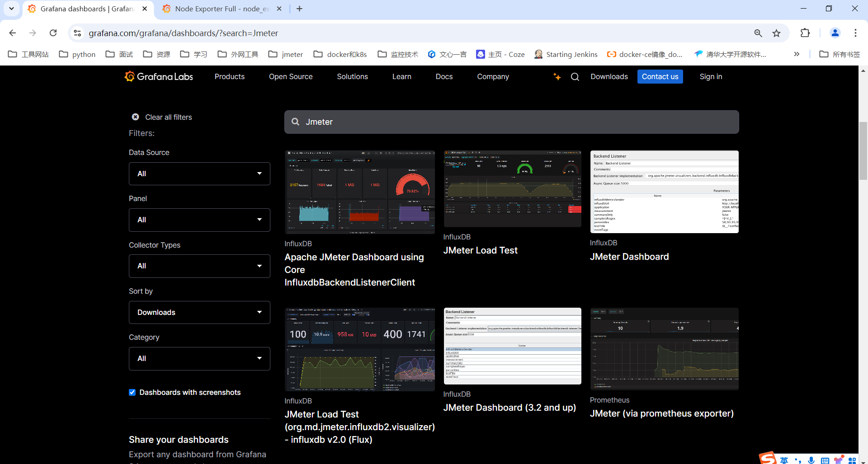868x464 pixels.
Task: Expand the Data Source dropdown
Action: [x=199, y=173]
